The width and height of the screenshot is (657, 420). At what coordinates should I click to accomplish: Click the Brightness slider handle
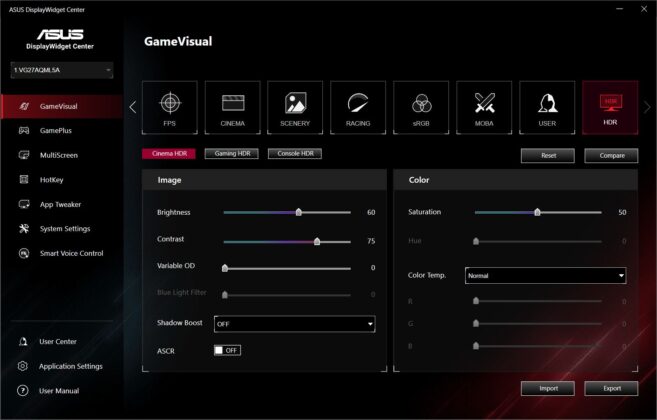click(x=298, y=212)
